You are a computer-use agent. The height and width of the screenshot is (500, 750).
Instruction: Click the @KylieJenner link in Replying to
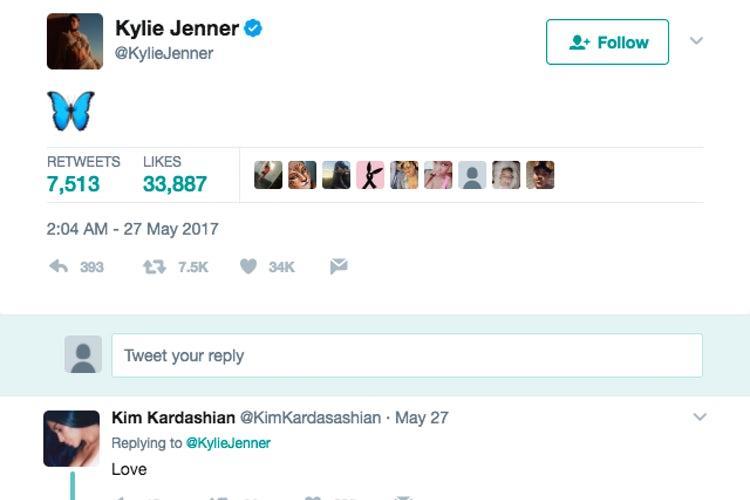pos(228,443)
